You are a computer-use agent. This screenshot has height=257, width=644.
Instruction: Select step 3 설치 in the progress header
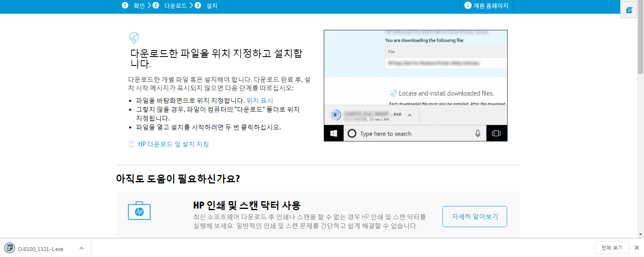click(206, 6)
